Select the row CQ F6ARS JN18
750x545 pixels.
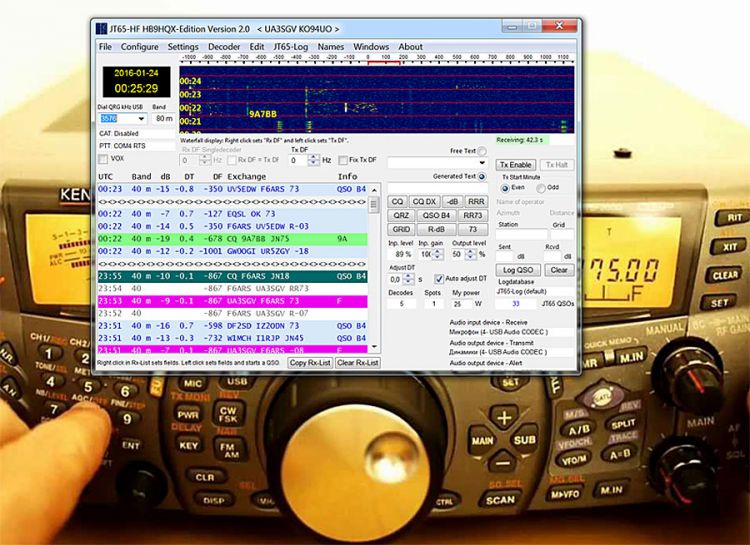(232, 276)
